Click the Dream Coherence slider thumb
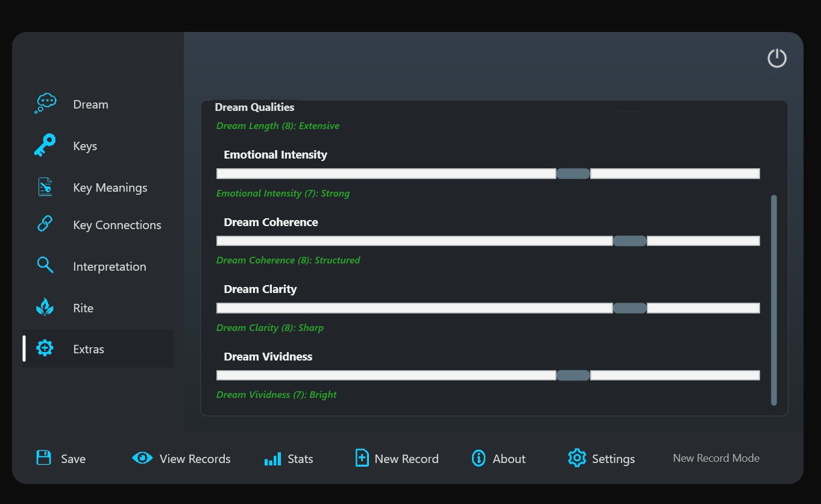821x504 pixels. [x=630, y=241]
